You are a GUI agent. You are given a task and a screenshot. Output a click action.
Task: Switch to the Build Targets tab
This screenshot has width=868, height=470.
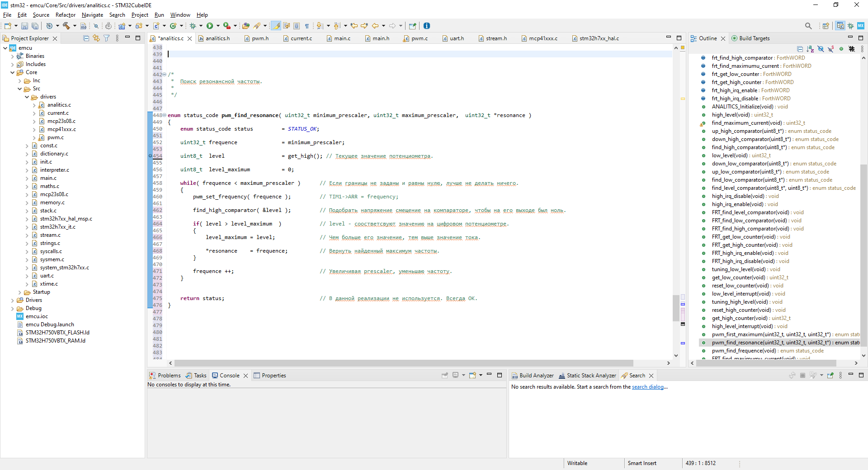750,38
